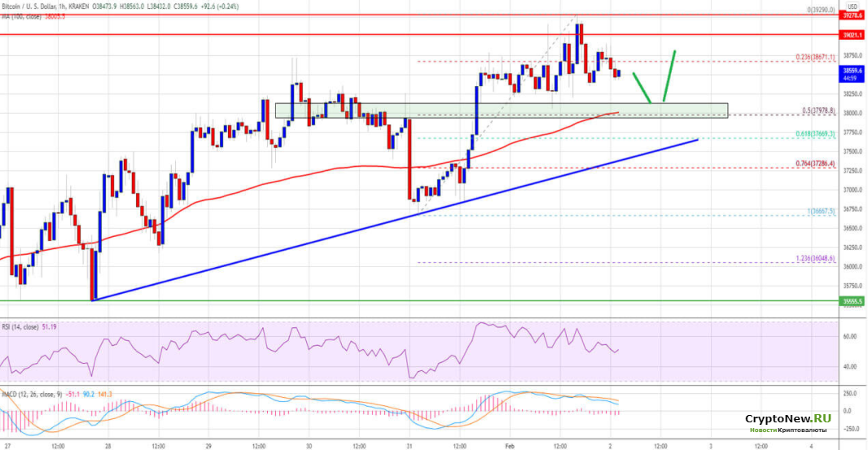Click the 36750.0 tick on price axis
The image size is (868, 450).
click(853, 209)
